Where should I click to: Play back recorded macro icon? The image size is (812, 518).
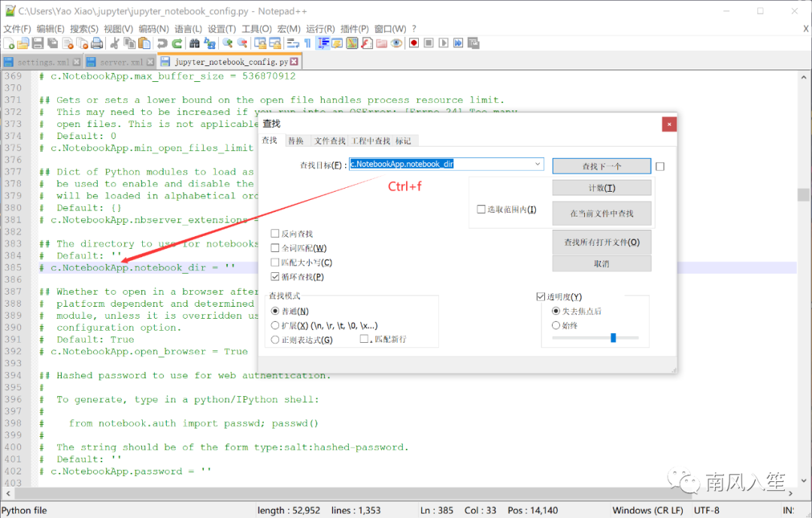pos(444,43)
